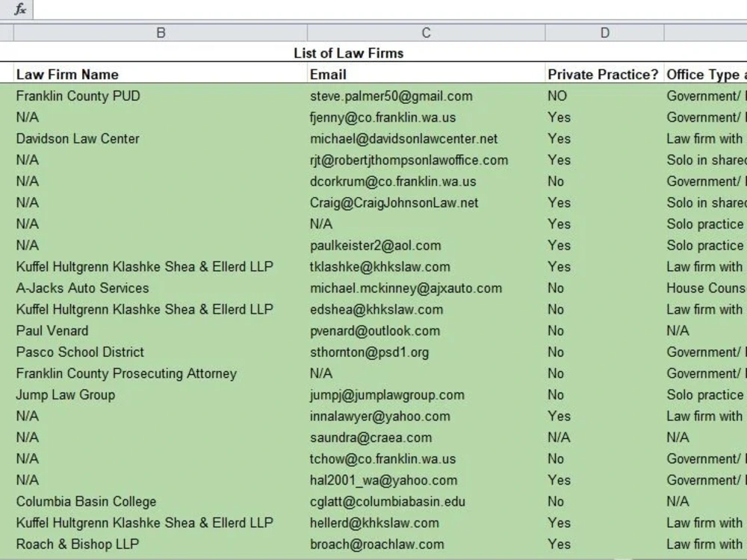Viewport: 747px width, 560px height.
Task: Select the michael.mckinney@ajxauto.com cell
Action: (x=426, y=288)
